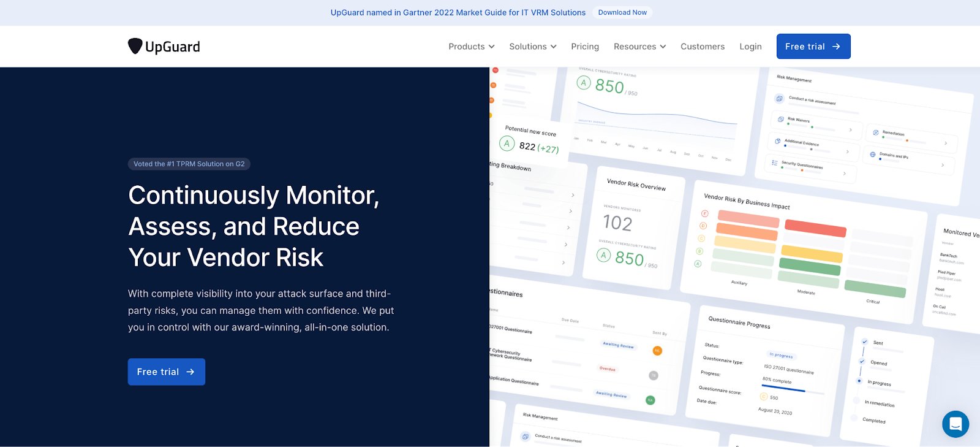Image resolution: width=980 pixels, height=447 pixels.
Task: Open the live chat widget bubble
Action: coord(956,424)
